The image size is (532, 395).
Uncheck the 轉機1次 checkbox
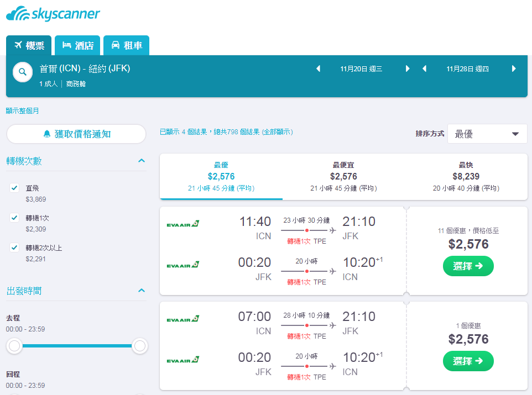14,218
